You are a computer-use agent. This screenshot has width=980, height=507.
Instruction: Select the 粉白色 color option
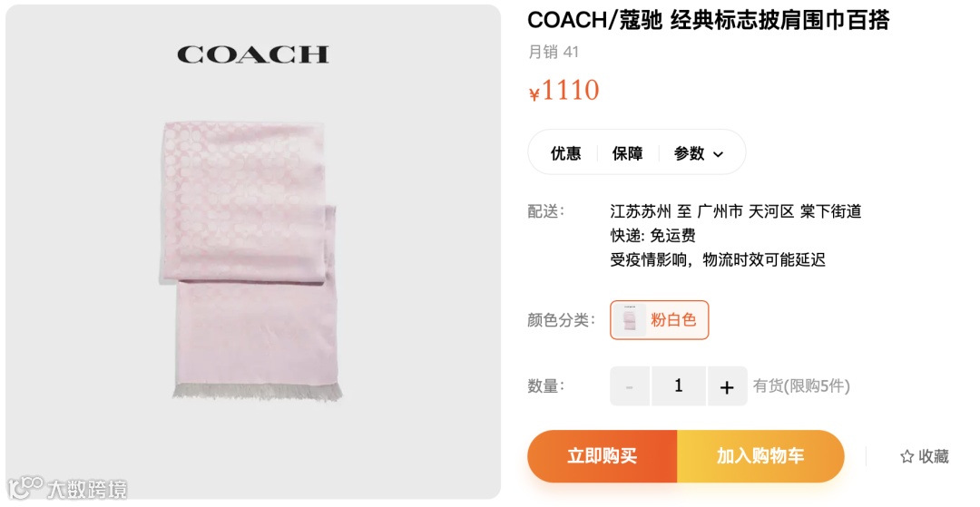[660, 320]
